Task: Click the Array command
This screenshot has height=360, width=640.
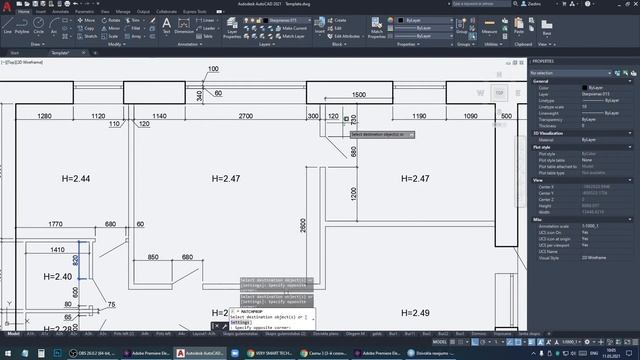Action: 133,36
